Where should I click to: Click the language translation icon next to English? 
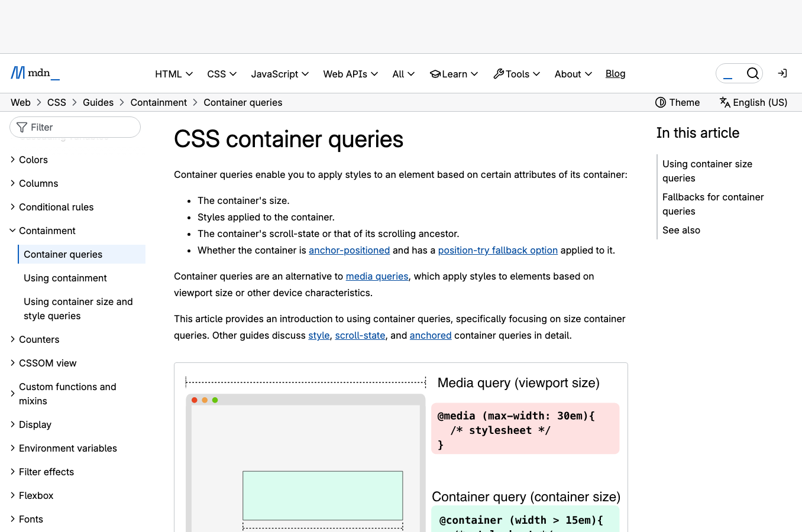click(725, 102)
